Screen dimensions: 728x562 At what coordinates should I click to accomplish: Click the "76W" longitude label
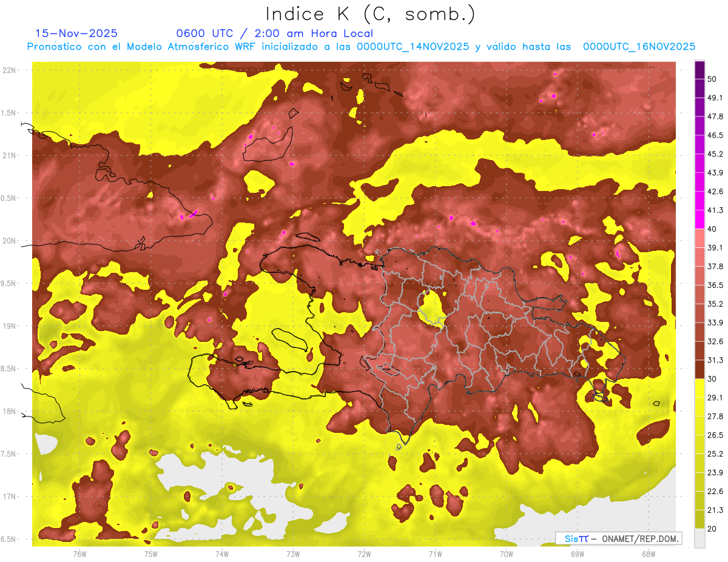coord(79,554)
